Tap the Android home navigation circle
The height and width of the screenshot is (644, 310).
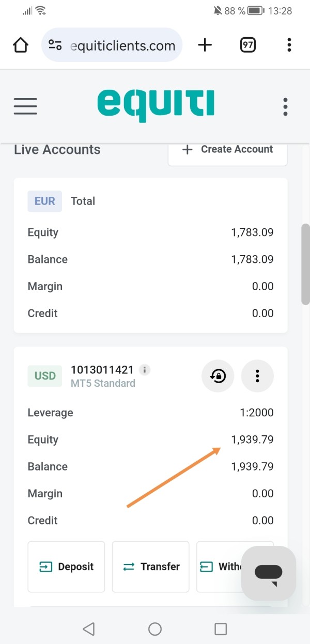point(155,629)
